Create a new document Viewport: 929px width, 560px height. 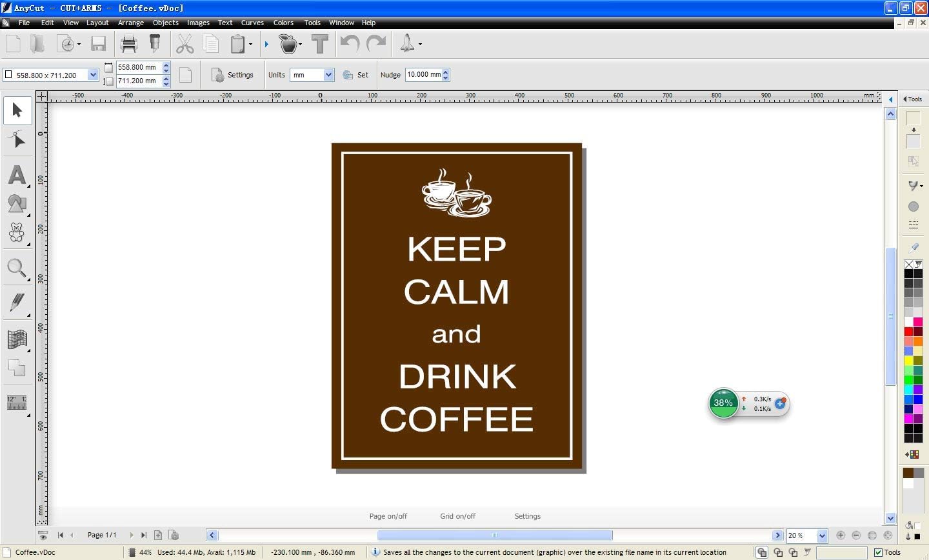pyautogui.click(x=14, y=44)
